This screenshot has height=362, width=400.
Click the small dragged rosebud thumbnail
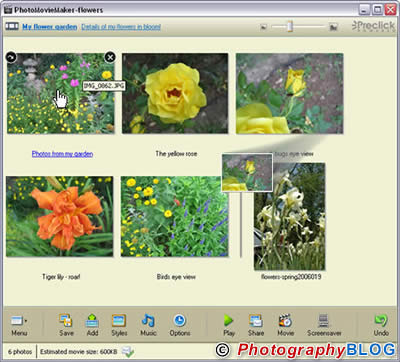[247, 173]
